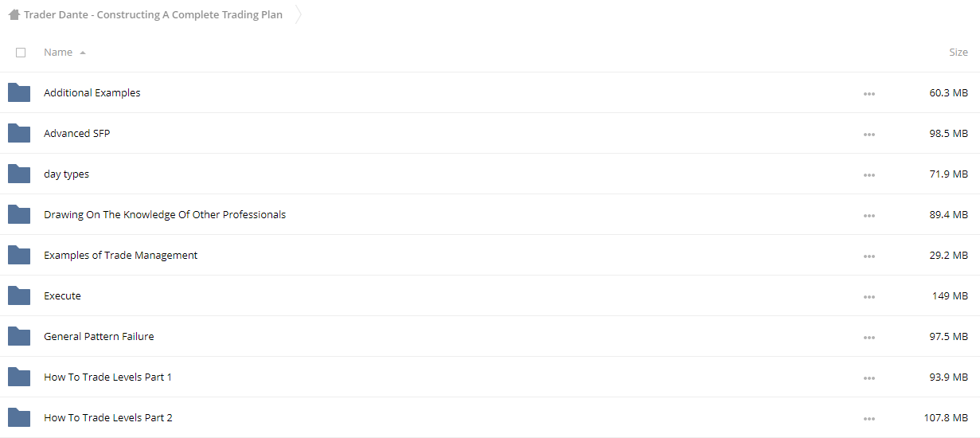The height and width of the screenshot is (438, 980).
Task: Toggle the Name sort direction arrow
Action: (x=83, y=53)
